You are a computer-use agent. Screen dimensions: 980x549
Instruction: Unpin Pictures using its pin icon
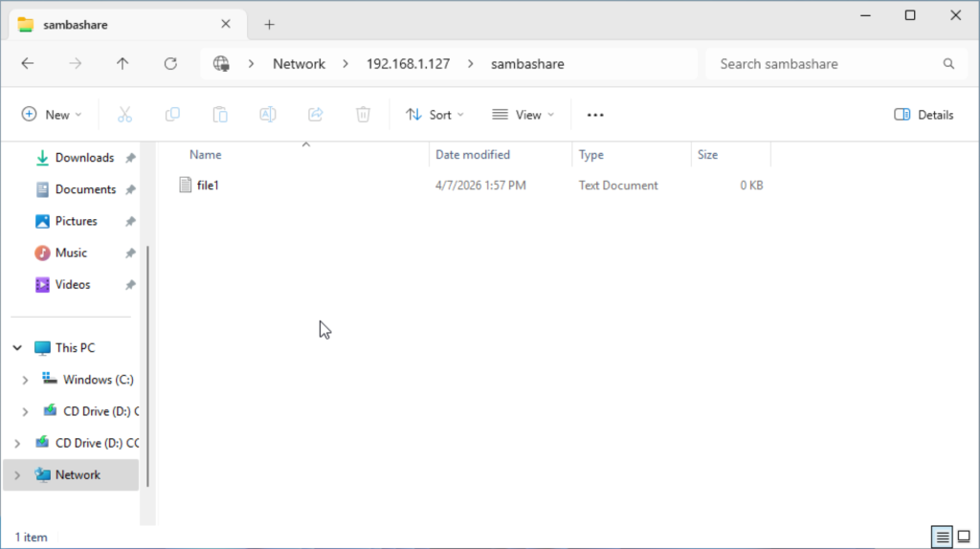click(130, 222)
